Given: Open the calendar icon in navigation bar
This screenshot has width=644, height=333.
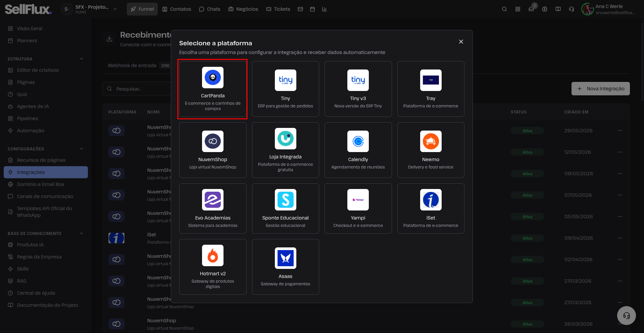Looking at the screenshot, I should click(312, 9).
